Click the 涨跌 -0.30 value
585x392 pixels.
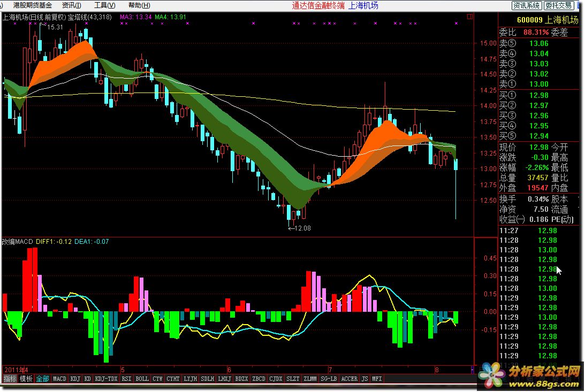540,157
